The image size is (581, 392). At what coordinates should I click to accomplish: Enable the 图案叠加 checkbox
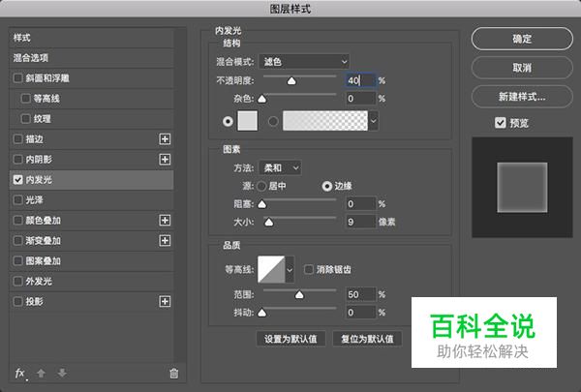coord(17,260)
